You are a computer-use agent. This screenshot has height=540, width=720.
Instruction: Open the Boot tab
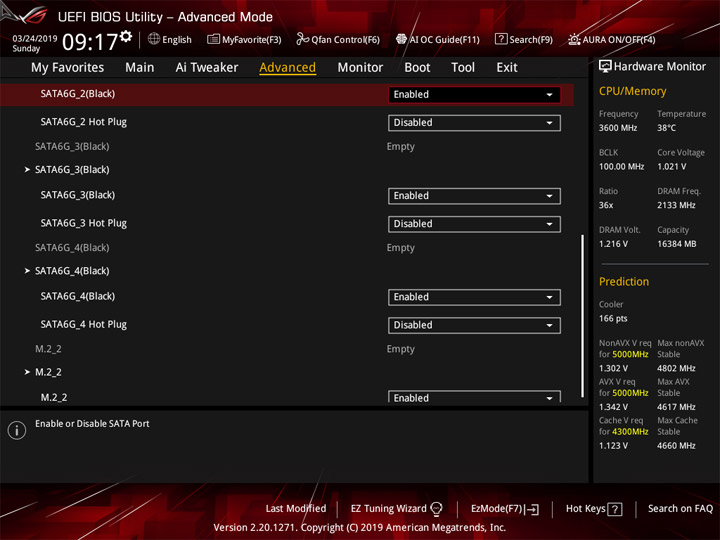(417, 68)
